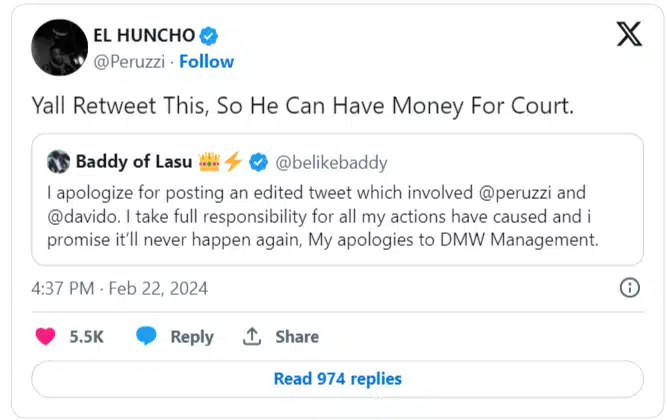The width and height of the screenshot is (667, 420).
Task: Click the Reply text label
Action: coord(192,337)
